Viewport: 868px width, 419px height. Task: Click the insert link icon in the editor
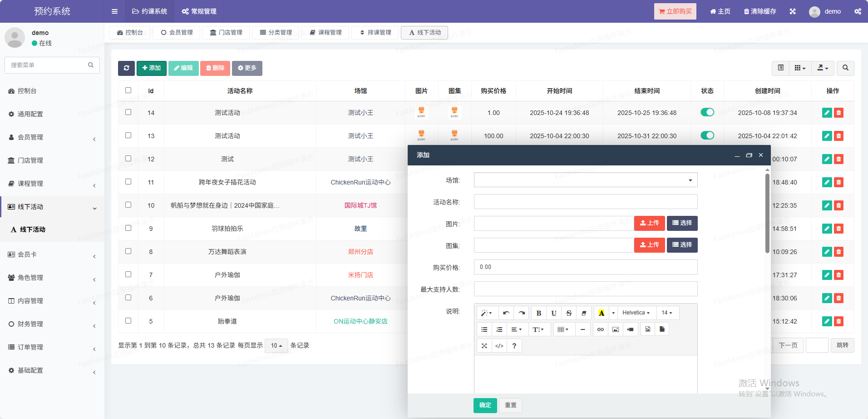point(600,329)
